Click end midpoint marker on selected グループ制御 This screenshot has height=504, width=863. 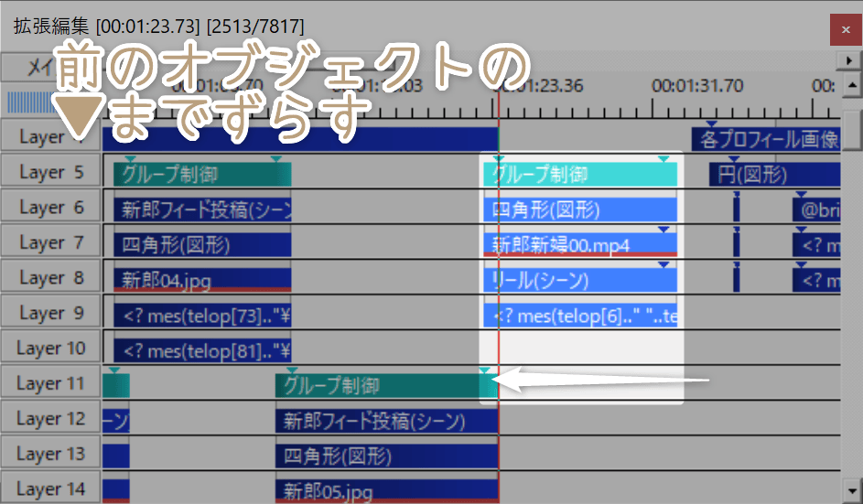pyautogui.click(x=663, y=159)
